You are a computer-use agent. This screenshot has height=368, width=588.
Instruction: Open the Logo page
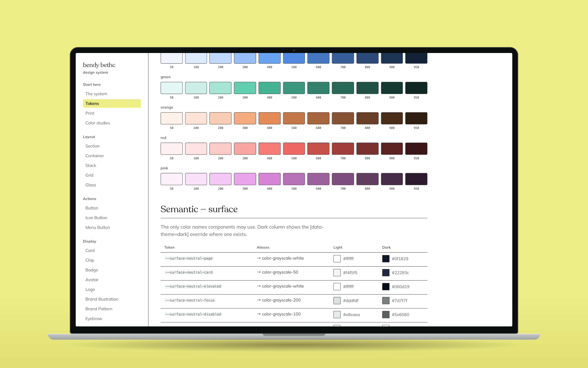coord(90,289)
